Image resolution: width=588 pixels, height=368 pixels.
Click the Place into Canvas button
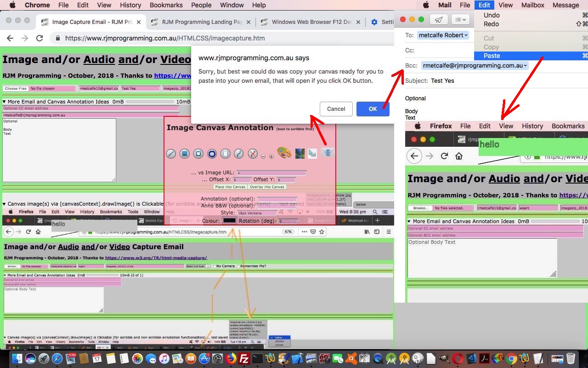pos(230,187)
